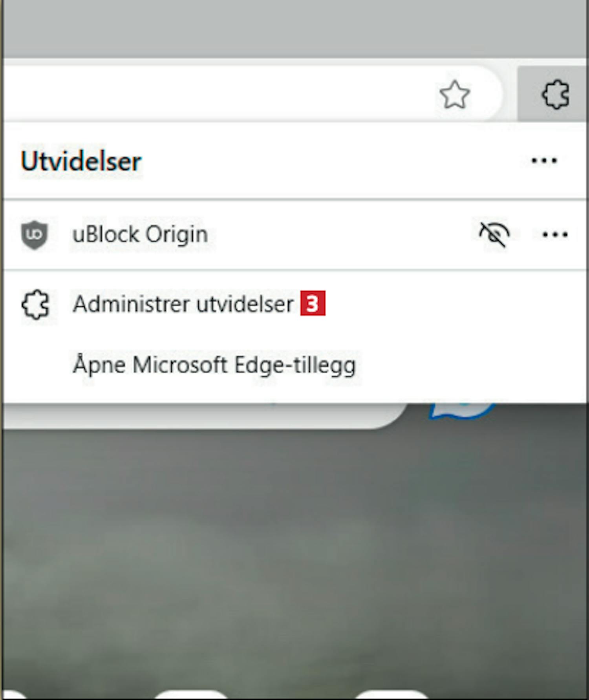Screen dimensions: 589x700
Task: Click the uBlock Origin shield icon
Action: coord(35,234)
